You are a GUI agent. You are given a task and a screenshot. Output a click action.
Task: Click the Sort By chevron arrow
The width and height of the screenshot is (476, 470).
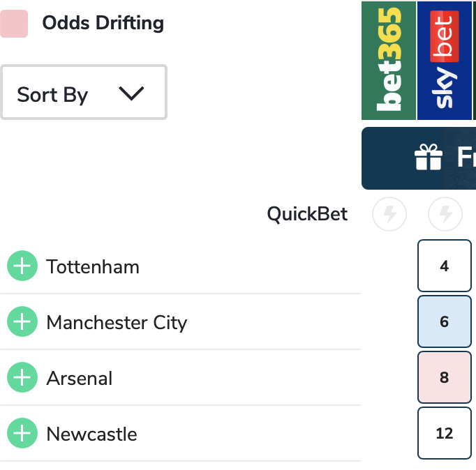(131, 93)
